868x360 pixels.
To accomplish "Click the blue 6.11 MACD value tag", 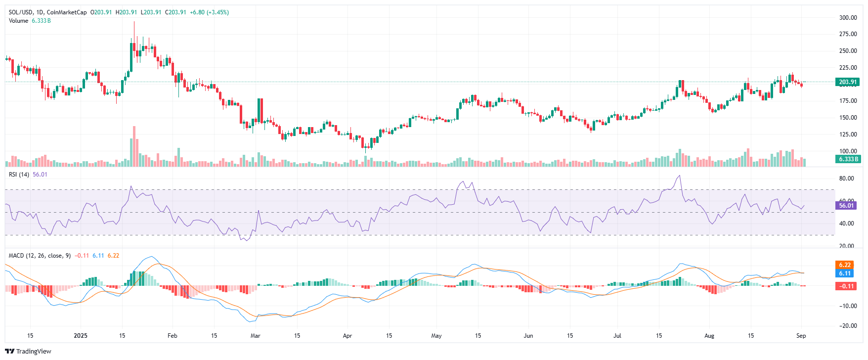I will pyautogui.click(x=845, y=273).
